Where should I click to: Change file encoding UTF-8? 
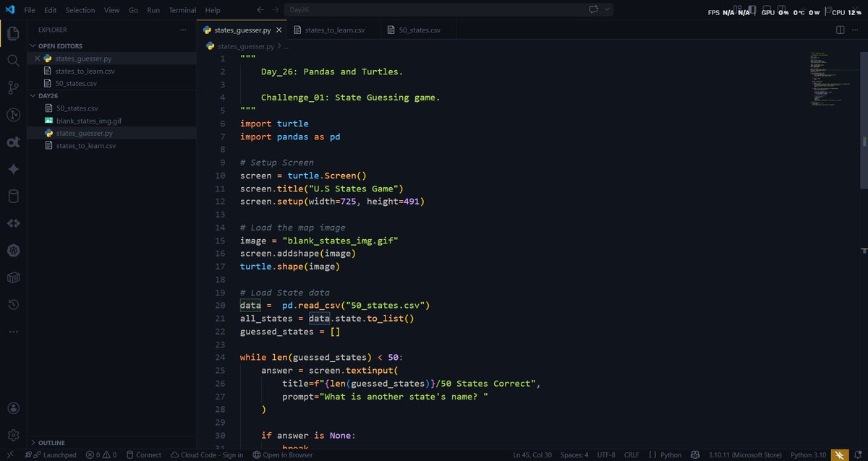607,454
